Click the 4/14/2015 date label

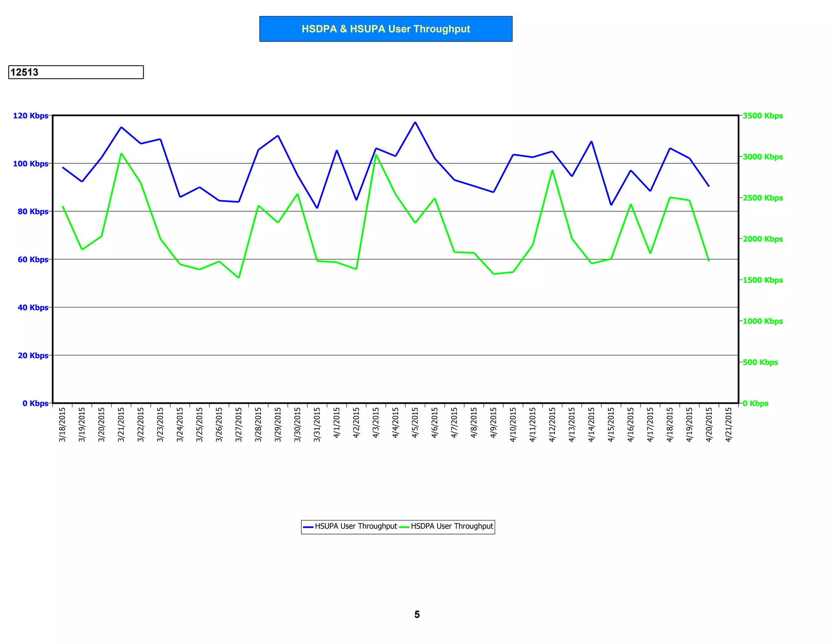[x=591, y=425]
